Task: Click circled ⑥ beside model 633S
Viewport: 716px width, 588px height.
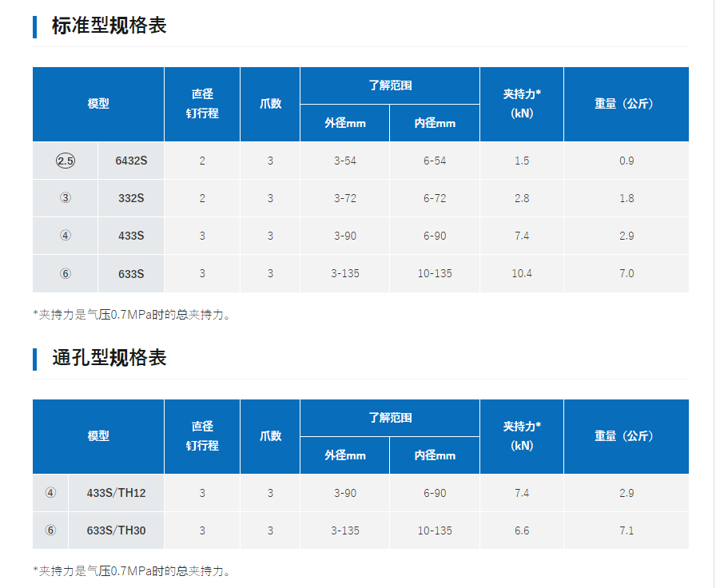Action: click(66, 273)
